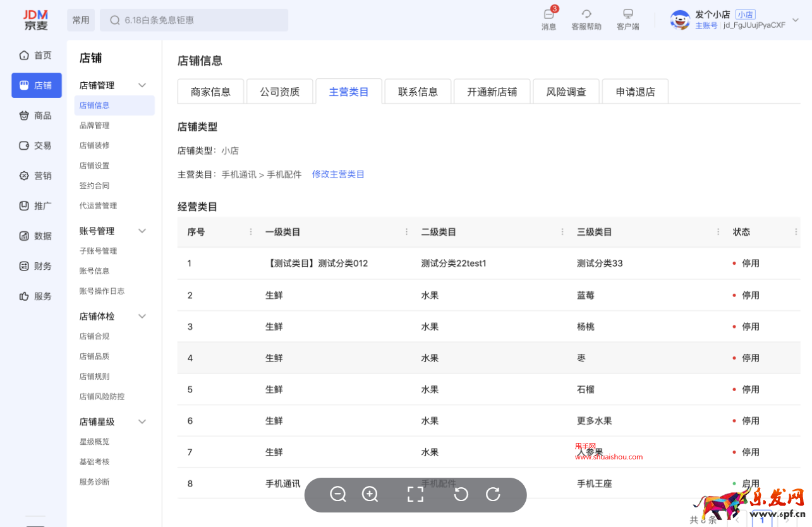Select the 主营类目 tab
The height and width of the screenshot is (527, 812).
pyautogui.click(x=349, y=92)
